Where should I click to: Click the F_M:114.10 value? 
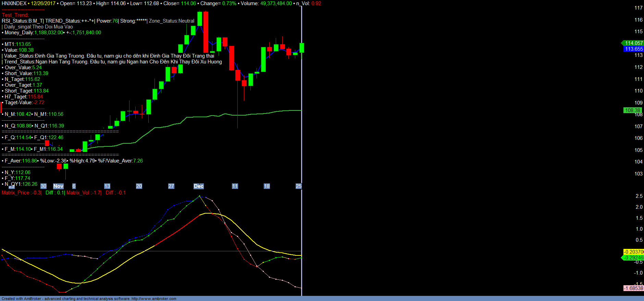coord(18,149)
